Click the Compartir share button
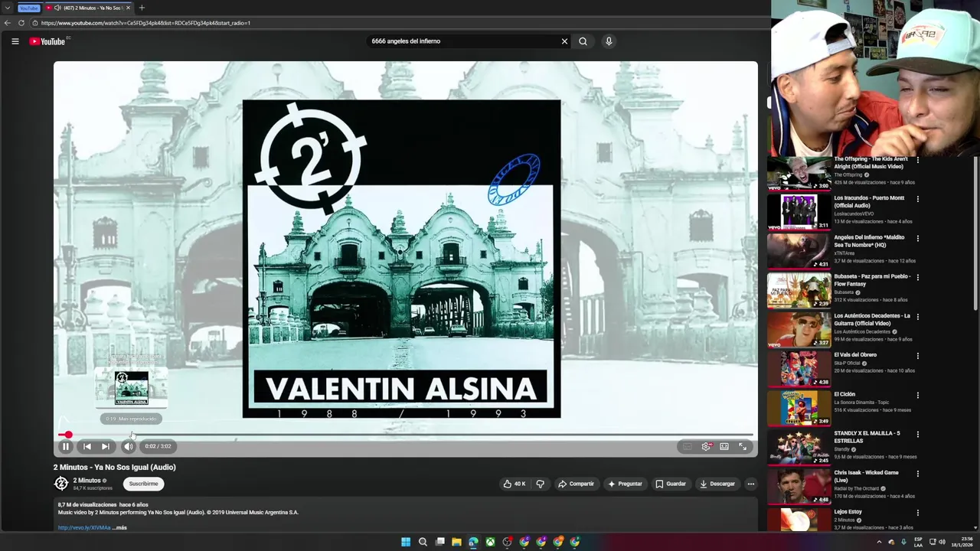The width and height of the screenshot is (980, 551). point(576,484)
